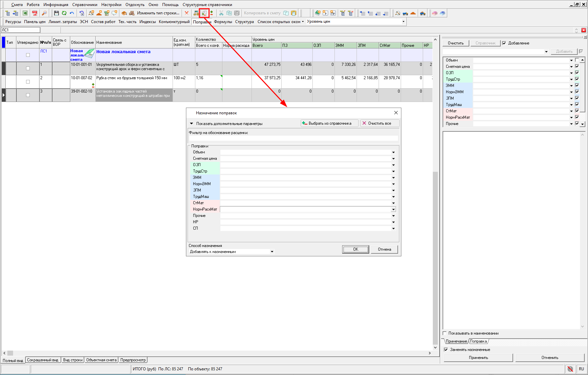The image size is (588, 375).
Task: Click the red X delete icon in toolbar
Action: pyautogui.click(x=187, y=13)
